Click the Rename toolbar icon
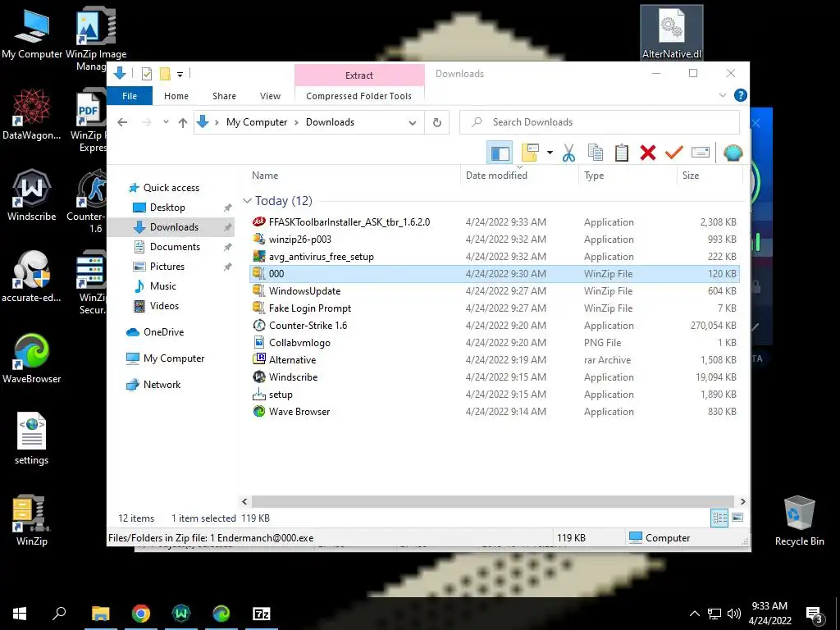This screenshot has height=630, width=840. [x=701, y=153]
